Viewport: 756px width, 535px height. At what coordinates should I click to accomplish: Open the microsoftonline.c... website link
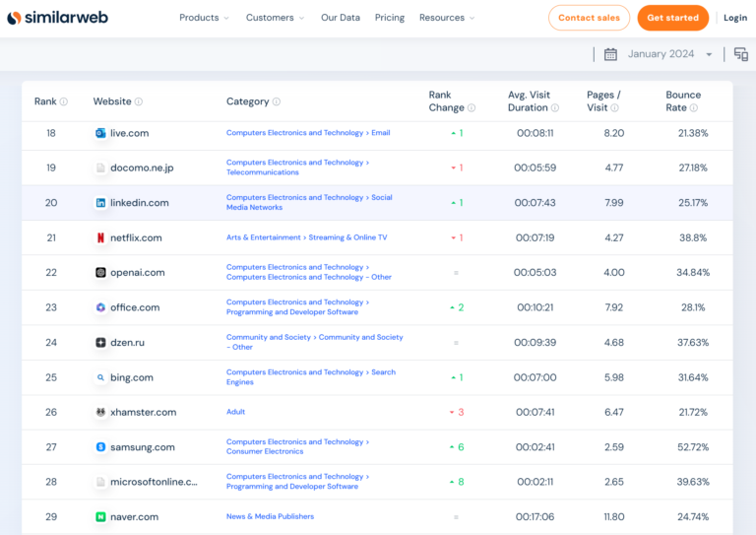pyautogui.click(x=154, y=482)
